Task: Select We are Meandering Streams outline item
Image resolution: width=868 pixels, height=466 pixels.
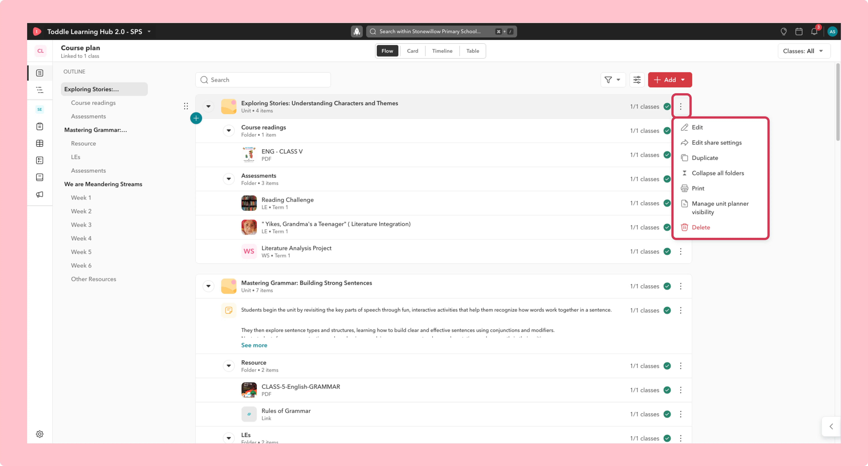Action: (103, 184)
